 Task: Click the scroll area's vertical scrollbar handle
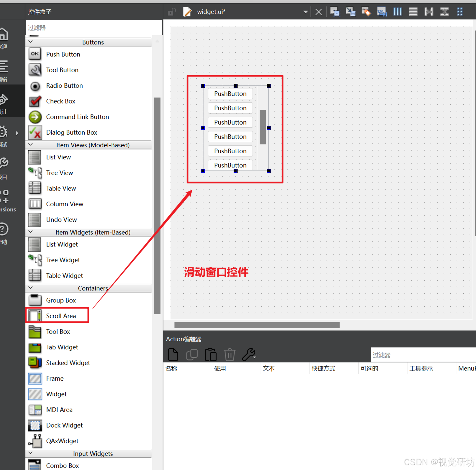coord(263,127)
